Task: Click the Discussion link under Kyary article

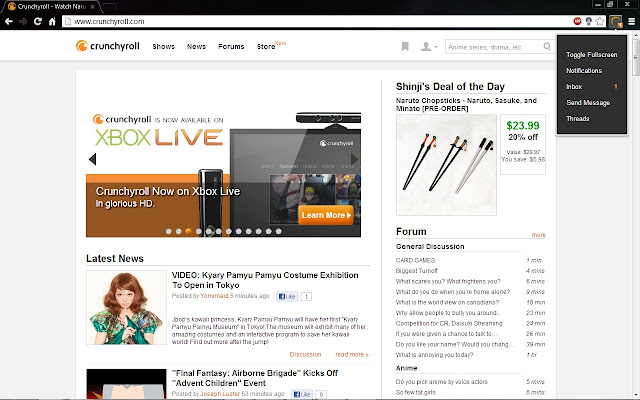Action: (305, 355)
